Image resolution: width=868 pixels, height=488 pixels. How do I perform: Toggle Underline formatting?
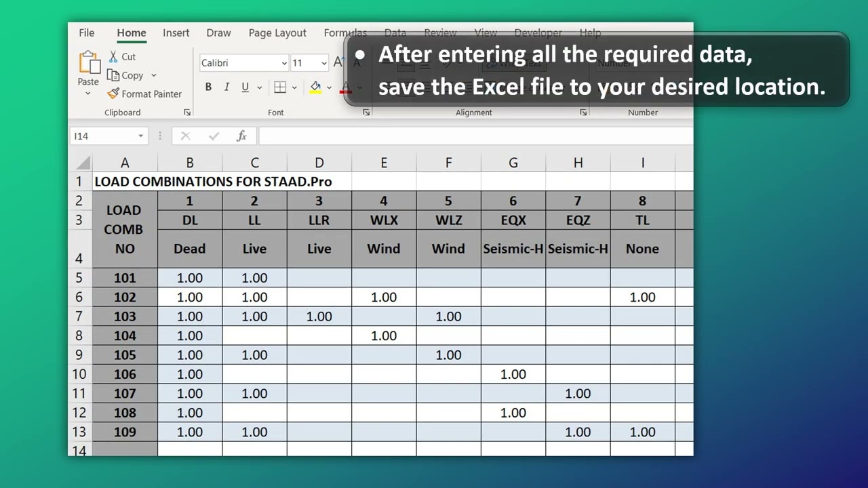[245, 87]
